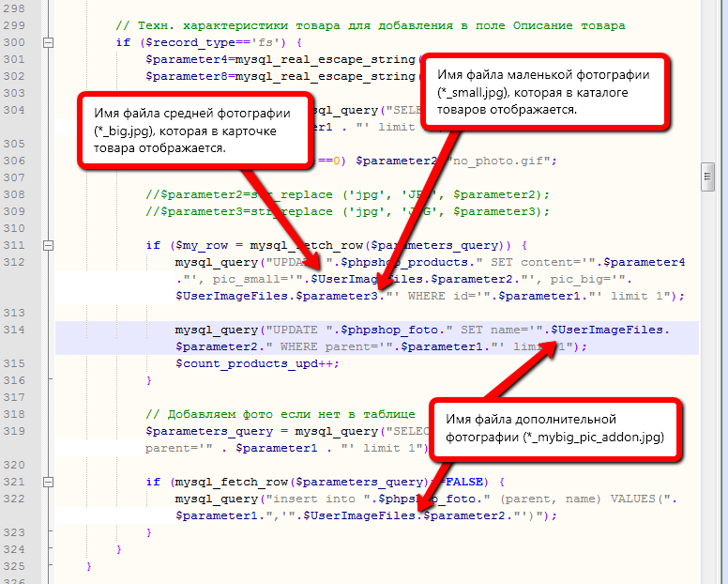Click 'pic_small=' in the UPDATE query
728x584 pixels.
[x=250, y=279]
